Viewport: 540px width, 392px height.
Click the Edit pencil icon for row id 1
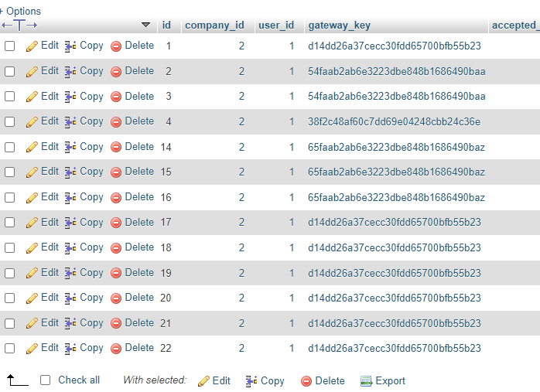tap(32, 46)
